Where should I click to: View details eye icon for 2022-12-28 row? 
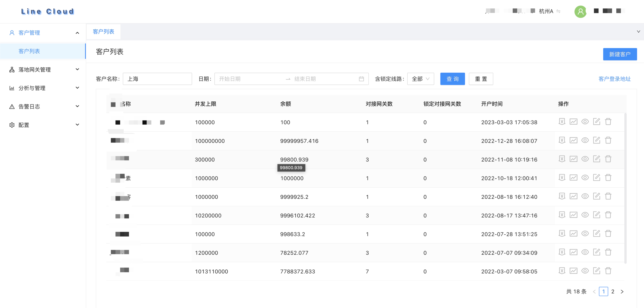pos(585,140)
